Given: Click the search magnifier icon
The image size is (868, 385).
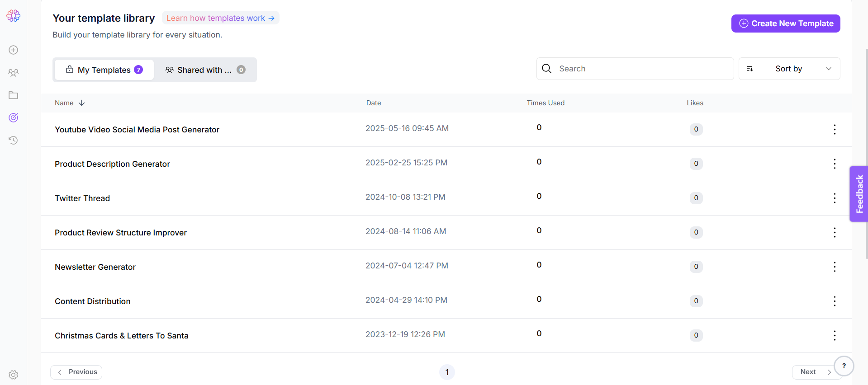Looking at the screenshot, I should (547, 69).
